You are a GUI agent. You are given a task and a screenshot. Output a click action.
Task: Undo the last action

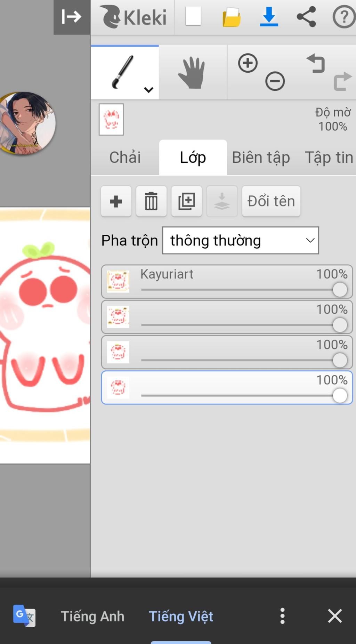(x=316, y=63)
